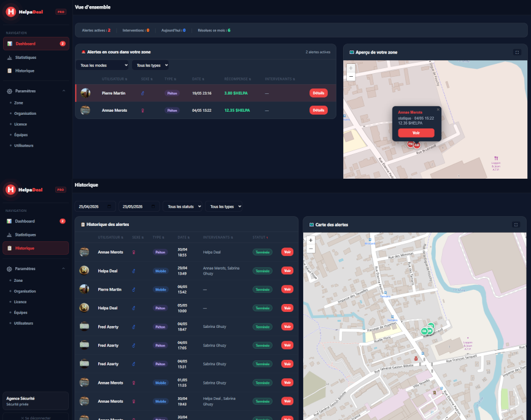Click Voir for Fred Azerty 04/05 17:05 row

(287, 345)
